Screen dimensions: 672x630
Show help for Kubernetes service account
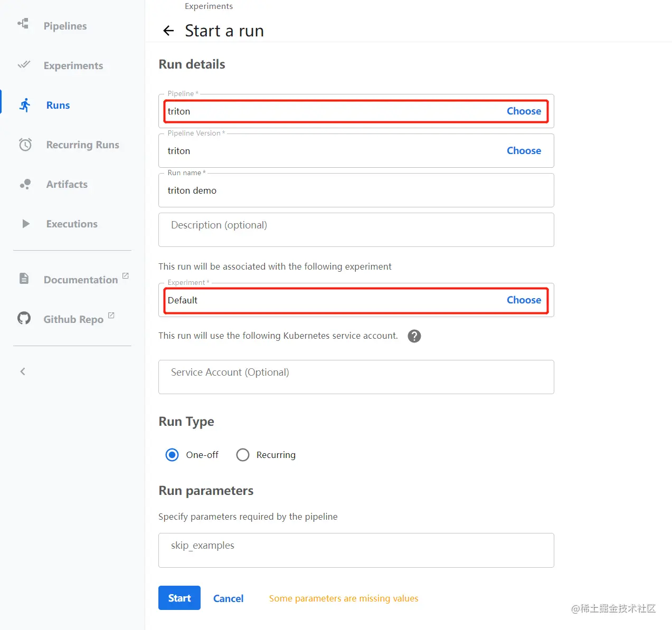[414, 336]
